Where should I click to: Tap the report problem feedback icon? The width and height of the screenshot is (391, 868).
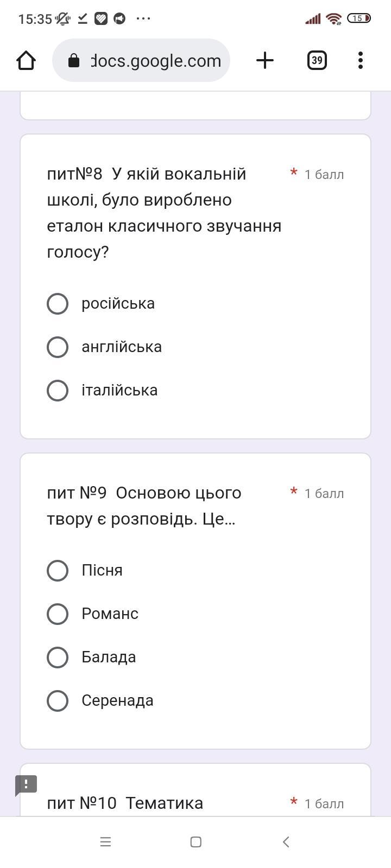tap(26, 784)
